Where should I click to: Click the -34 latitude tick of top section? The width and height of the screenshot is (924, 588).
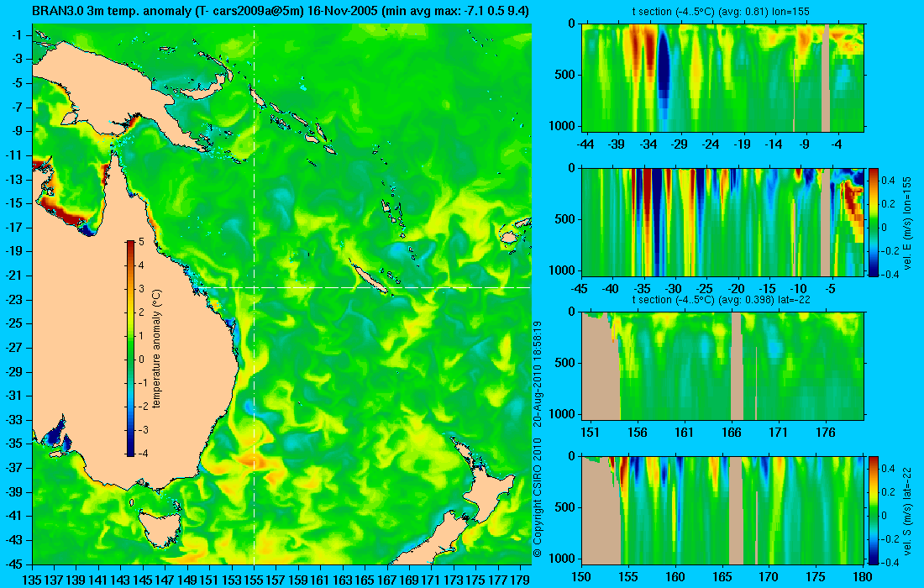(648, 144)
